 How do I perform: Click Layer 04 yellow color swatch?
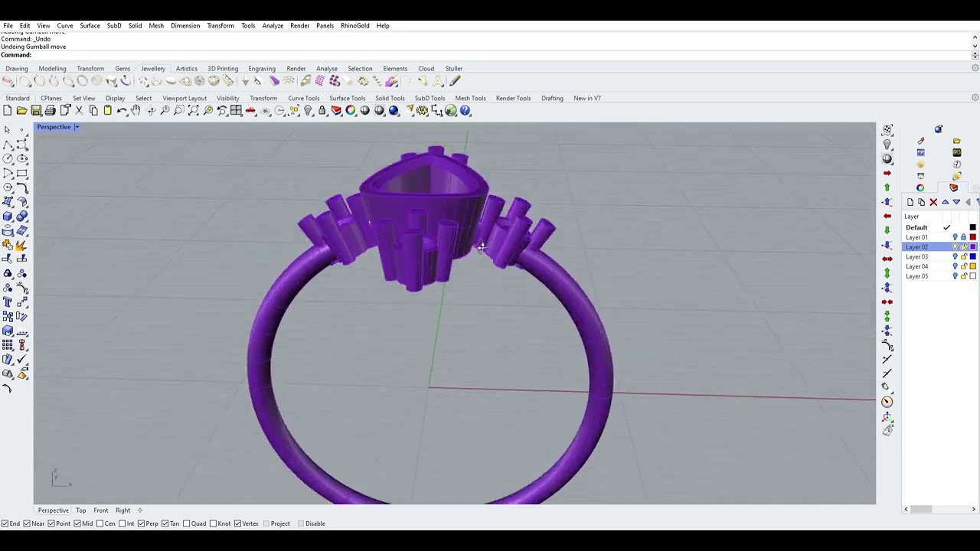[x=973, y=267]
